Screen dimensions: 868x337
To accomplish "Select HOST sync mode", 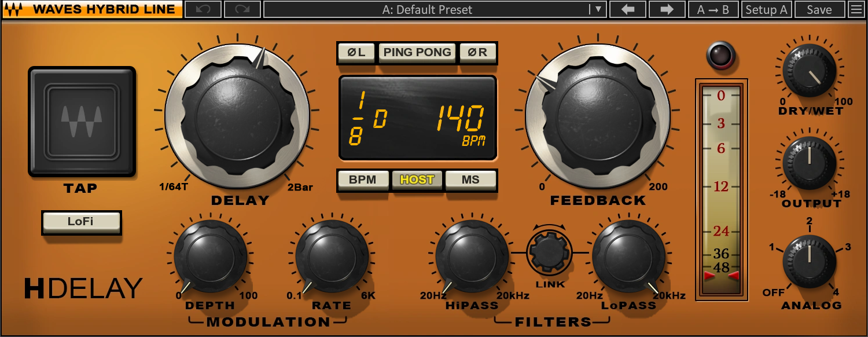I will pyautogui.click(x=417, y=180).
